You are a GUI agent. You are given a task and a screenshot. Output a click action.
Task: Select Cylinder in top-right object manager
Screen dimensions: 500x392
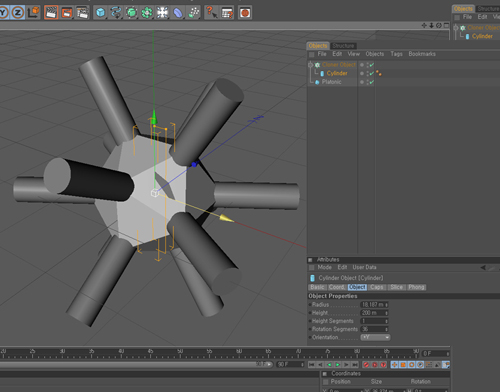[x=482, y=36]
